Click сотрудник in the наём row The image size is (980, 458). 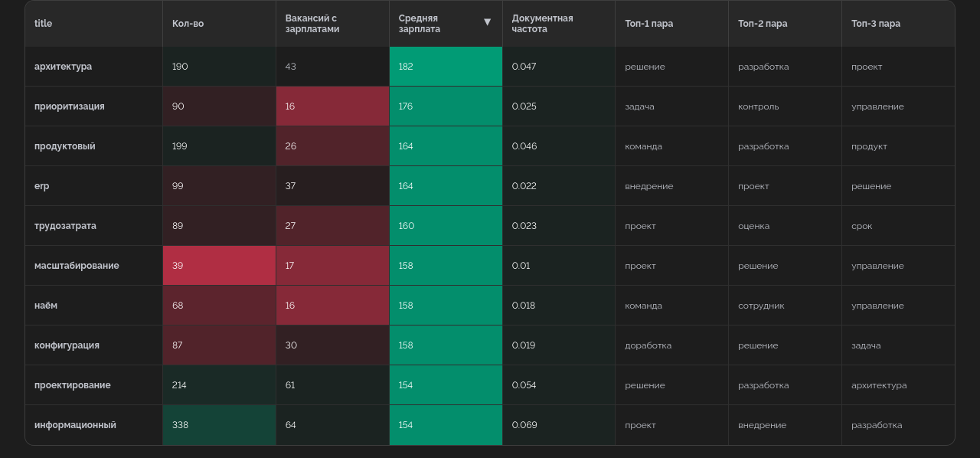pos(760,306)
